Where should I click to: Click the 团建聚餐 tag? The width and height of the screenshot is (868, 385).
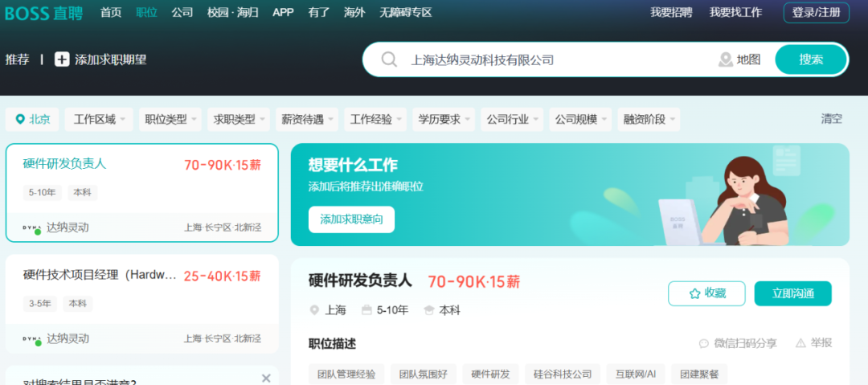[699, 374]
